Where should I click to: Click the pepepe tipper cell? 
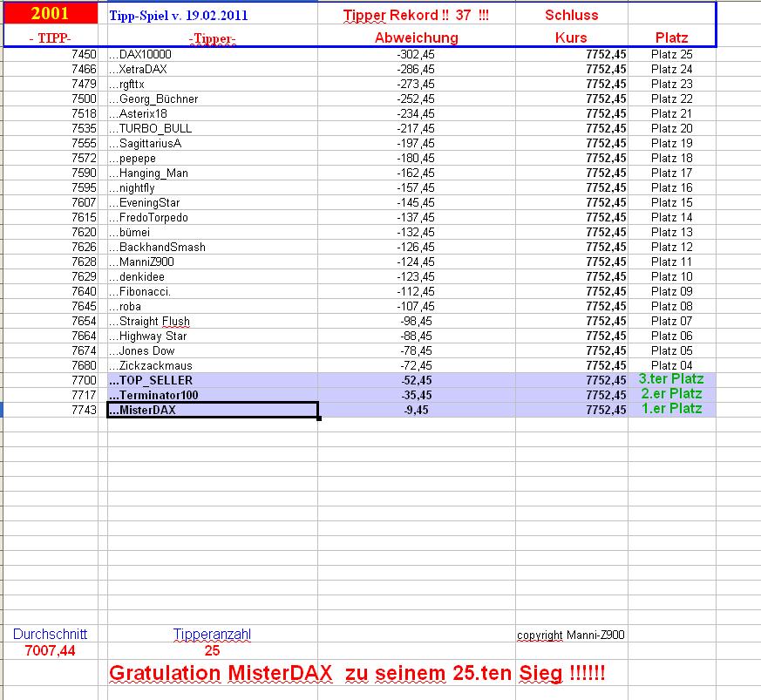coord(212,159)
